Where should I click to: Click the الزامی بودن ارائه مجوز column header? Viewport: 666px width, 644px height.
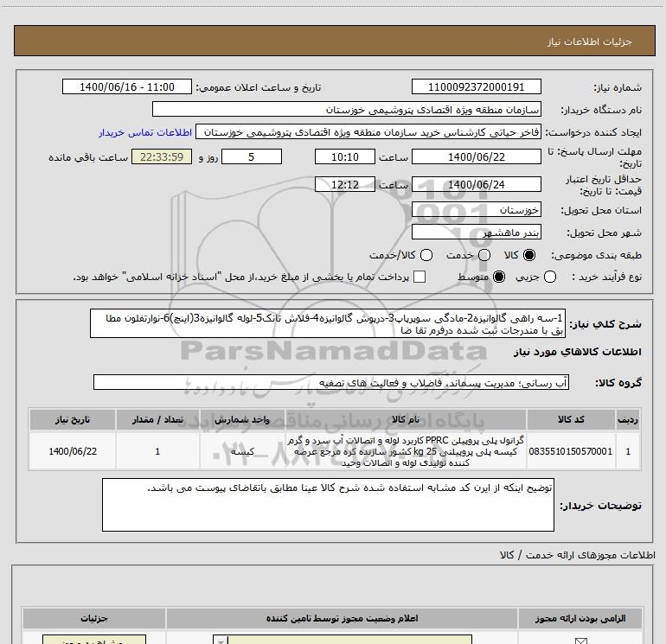580,619
